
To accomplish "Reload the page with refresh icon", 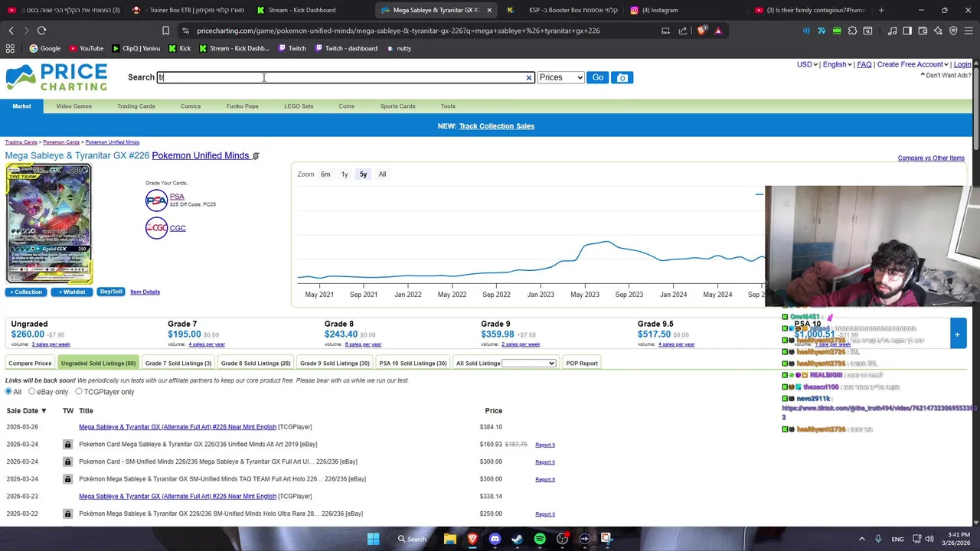I will [41, 31].
